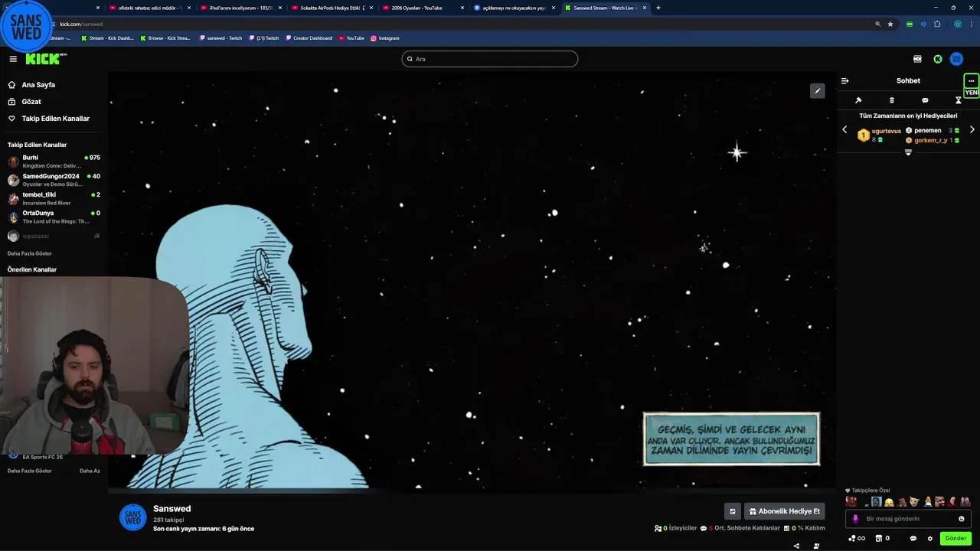Focus the Bir mesaj gönderin field

908,519
